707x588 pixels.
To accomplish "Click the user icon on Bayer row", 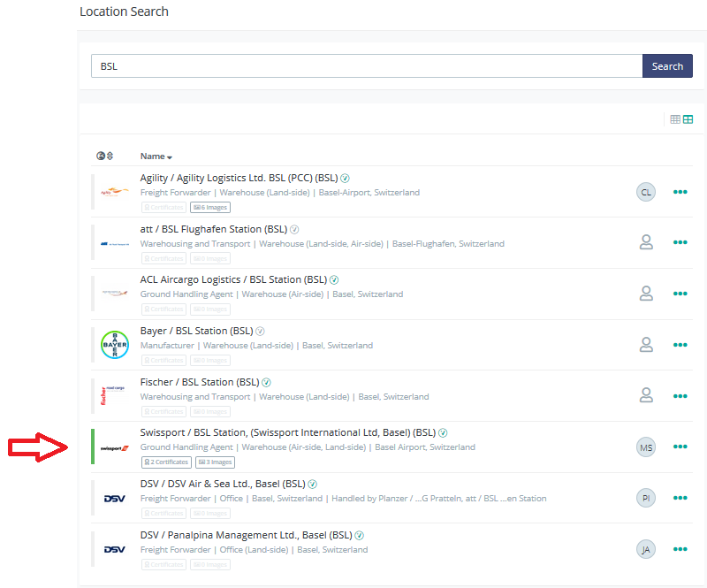I will 646,345.
